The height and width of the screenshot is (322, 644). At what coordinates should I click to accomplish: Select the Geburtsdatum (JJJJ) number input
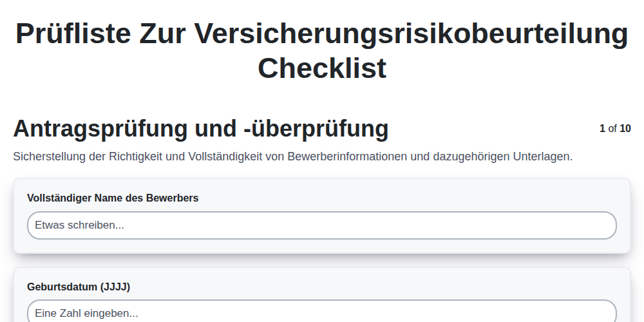pyautogui.click(x=321, y=311)
